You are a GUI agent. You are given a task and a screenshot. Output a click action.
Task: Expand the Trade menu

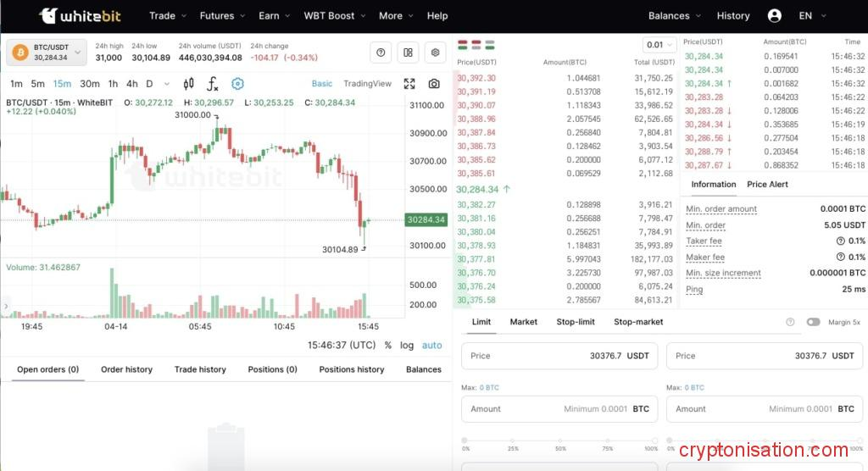(x=168, y=16)
